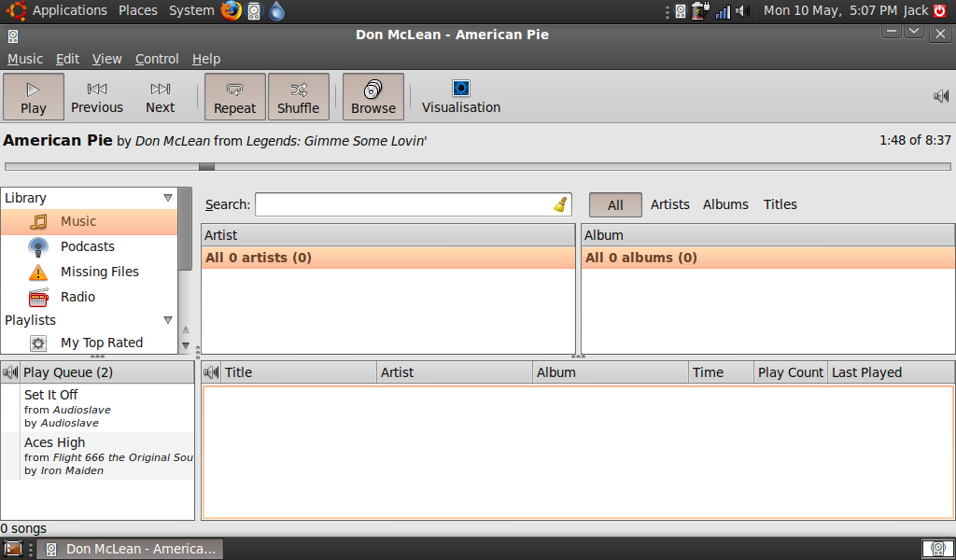Select the All search filter

click(615, 204)
